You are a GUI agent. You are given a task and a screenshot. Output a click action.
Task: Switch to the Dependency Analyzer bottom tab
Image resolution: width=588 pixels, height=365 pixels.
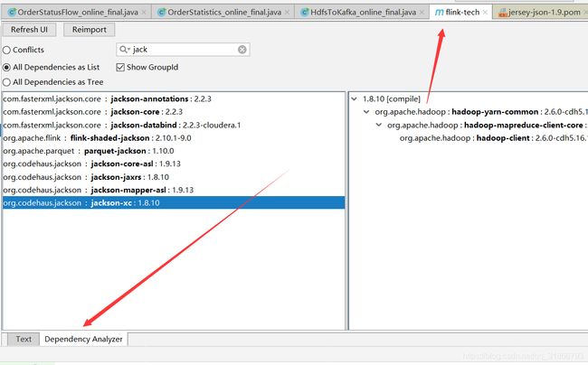83,339
